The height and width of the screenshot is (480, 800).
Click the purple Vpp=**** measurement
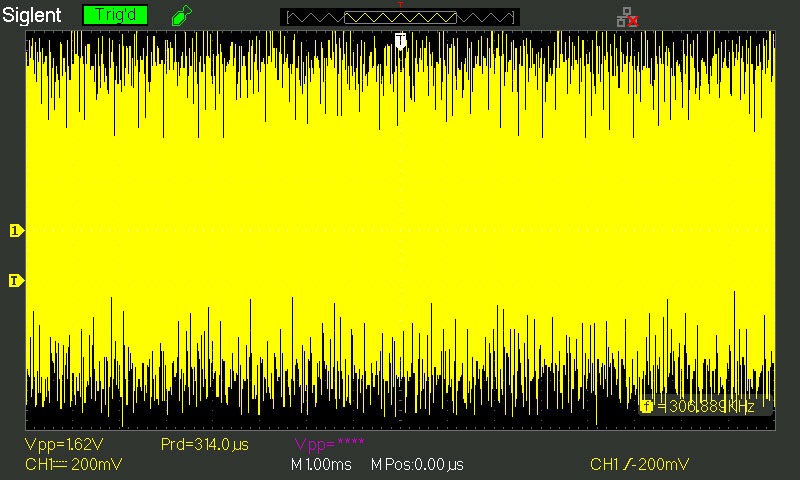(330, 444)
